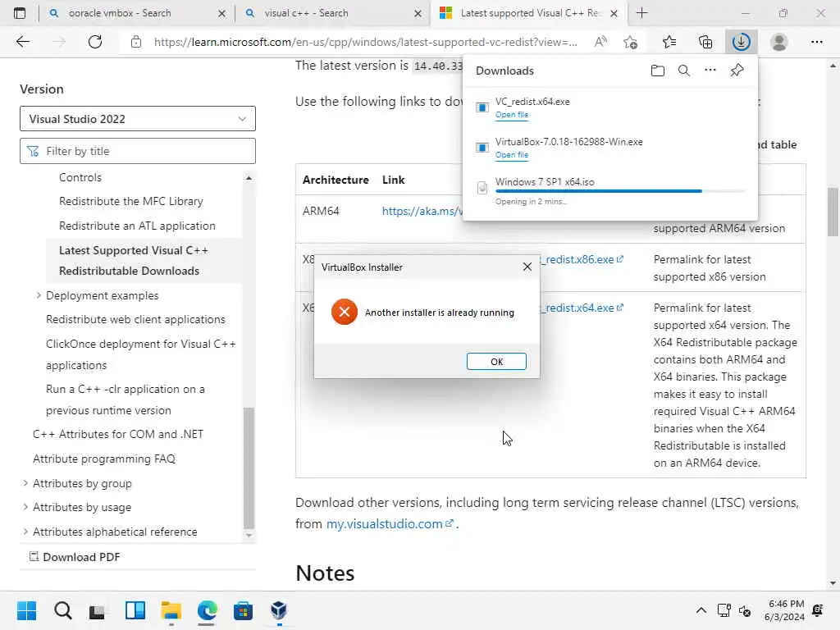Open Redistribute an ATL application item

click(x=137, y=226)
